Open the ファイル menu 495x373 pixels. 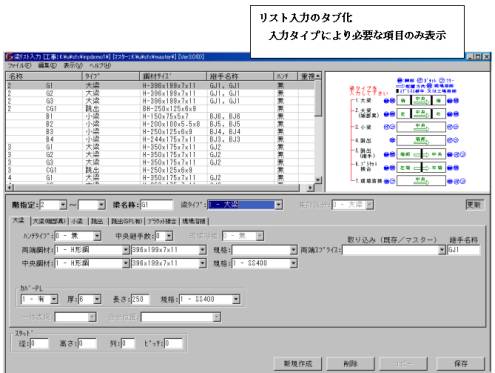pyautogui.click(x=19, y=66)
